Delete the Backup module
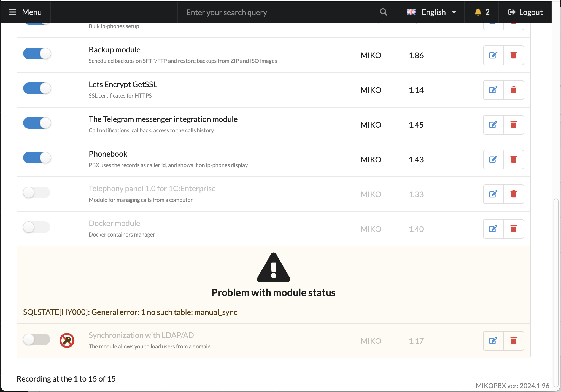 [513, 55]
